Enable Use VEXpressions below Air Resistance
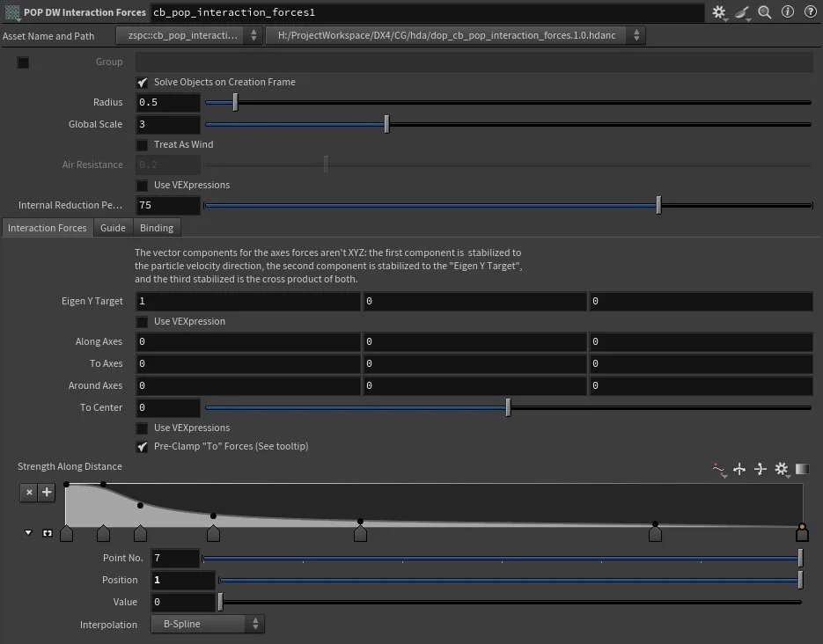 pos(143,185)
